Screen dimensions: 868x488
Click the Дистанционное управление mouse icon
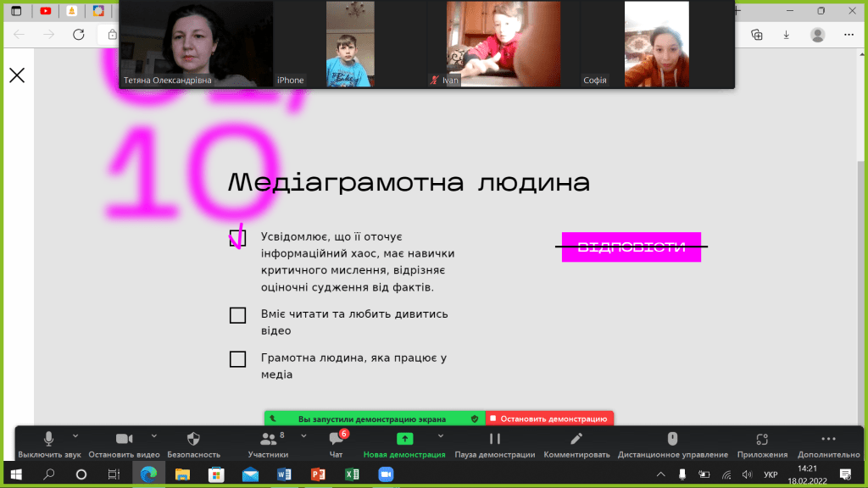(x=672, y=439)
